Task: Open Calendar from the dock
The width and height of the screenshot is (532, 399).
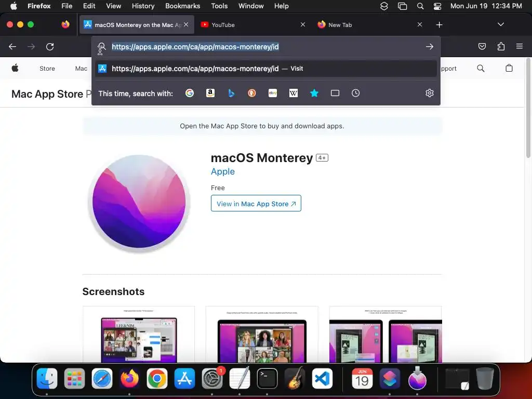Action: coord(362,378)
